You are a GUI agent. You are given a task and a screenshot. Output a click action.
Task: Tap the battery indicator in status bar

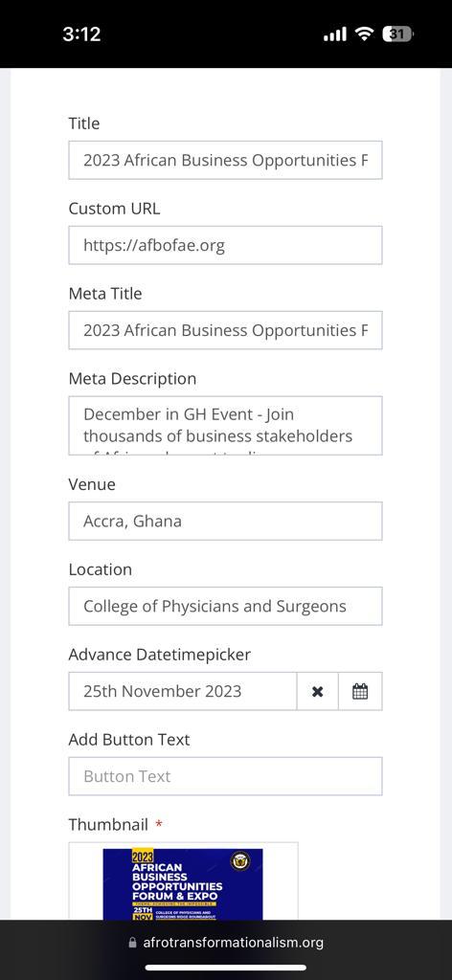(397, 33)
